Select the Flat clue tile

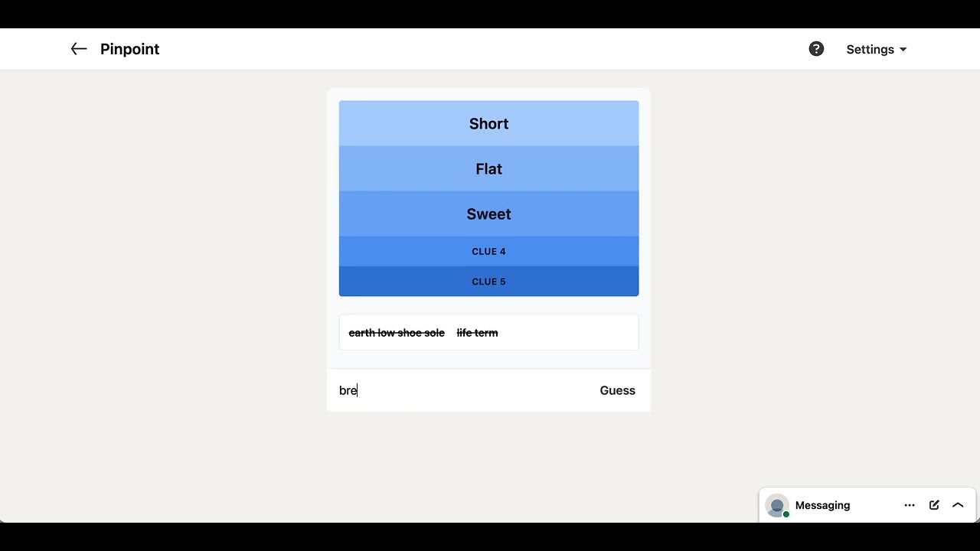point(488,168)
